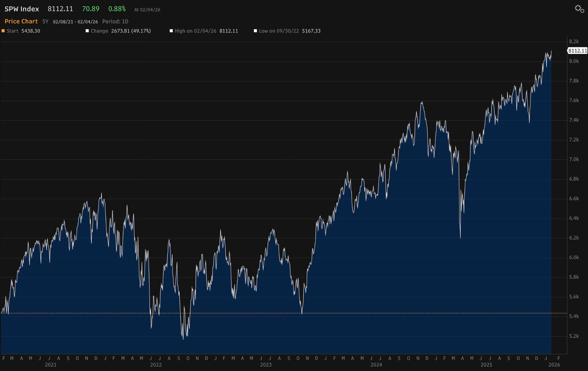Click the 8112.11 price tag on the axis

pyautogui.click(x=577, y=51)
